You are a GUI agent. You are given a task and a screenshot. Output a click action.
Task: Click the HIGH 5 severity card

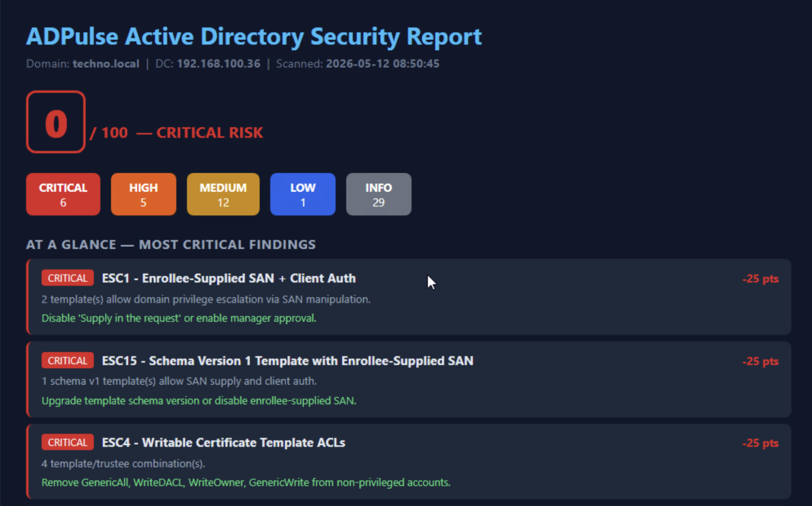(x=144, y=194)
